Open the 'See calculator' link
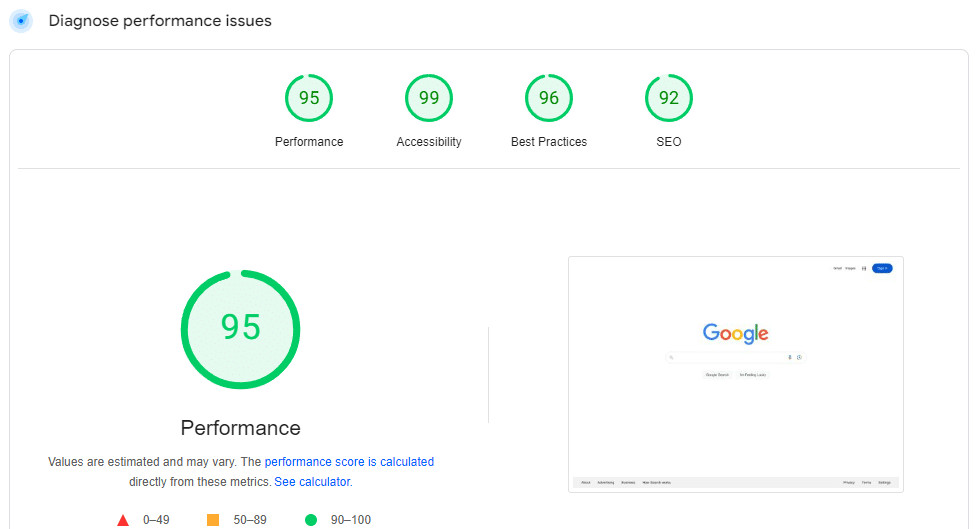This screenshot has width=979, height=529. 312,482
